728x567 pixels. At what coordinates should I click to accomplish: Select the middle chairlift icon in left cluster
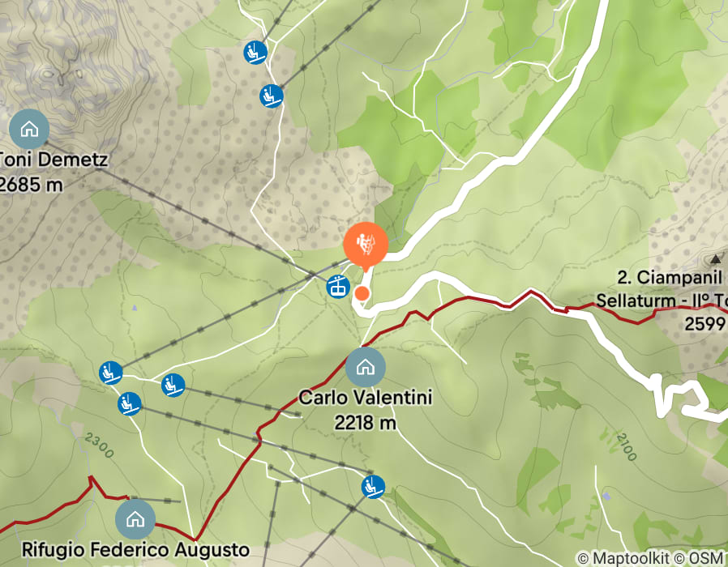(x=173, y=385)
